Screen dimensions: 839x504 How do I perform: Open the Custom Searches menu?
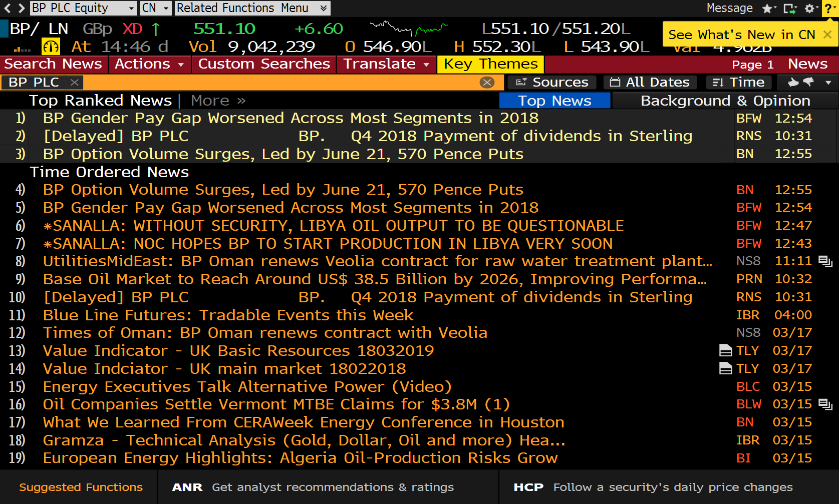point(264,64)
